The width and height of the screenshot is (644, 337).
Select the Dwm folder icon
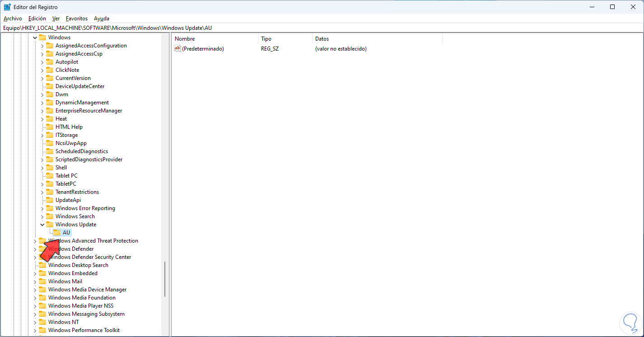pyautogui.click(x=50, y=94)
